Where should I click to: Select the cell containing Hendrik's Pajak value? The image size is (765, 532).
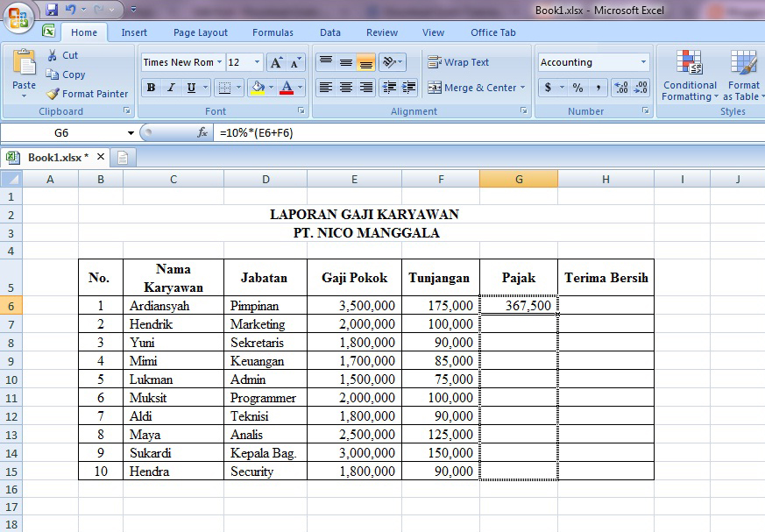click(x=518, y=323)
